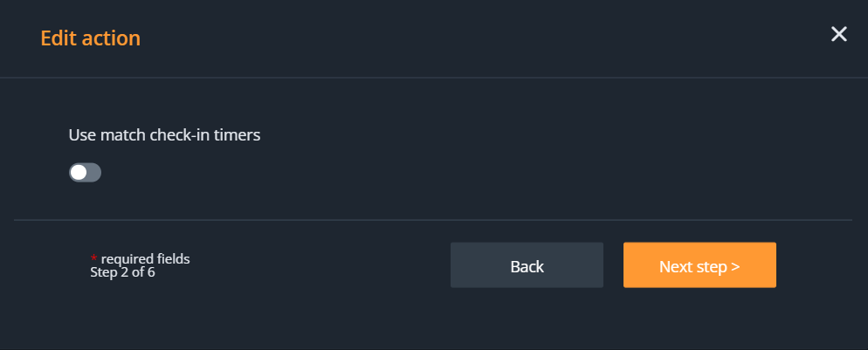868x350 pixels.
Task: Click the arrow on the Next step button
Action: [735, 266]
